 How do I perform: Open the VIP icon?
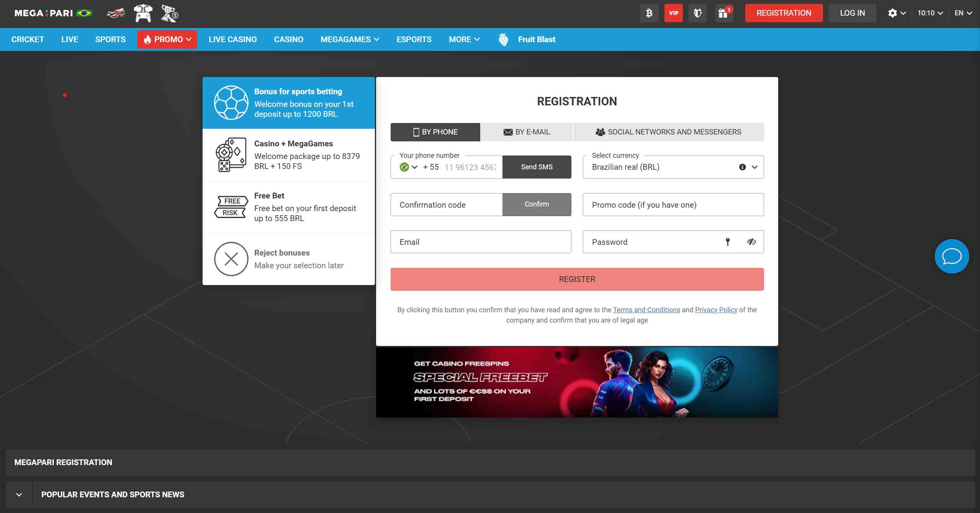click(x=673, y=13)
